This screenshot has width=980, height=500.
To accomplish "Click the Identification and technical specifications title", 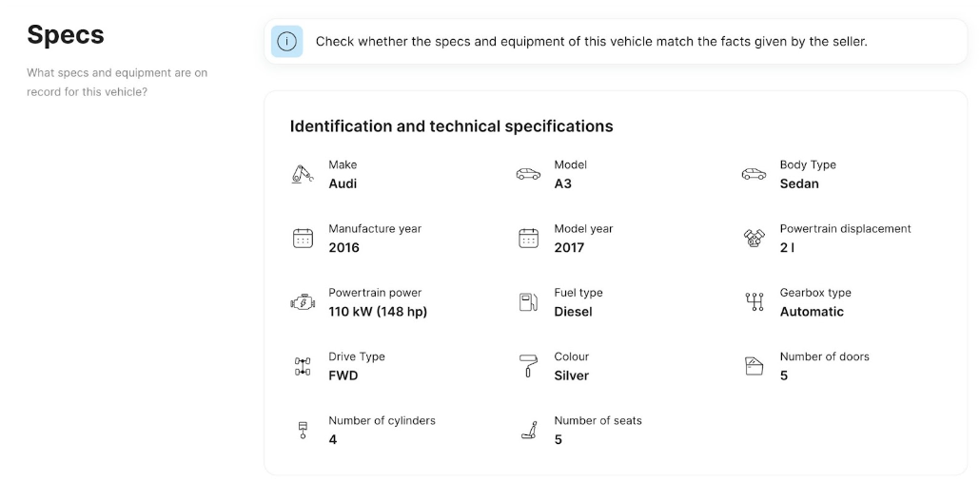I will pyautogui.click(x=451, y=126).
